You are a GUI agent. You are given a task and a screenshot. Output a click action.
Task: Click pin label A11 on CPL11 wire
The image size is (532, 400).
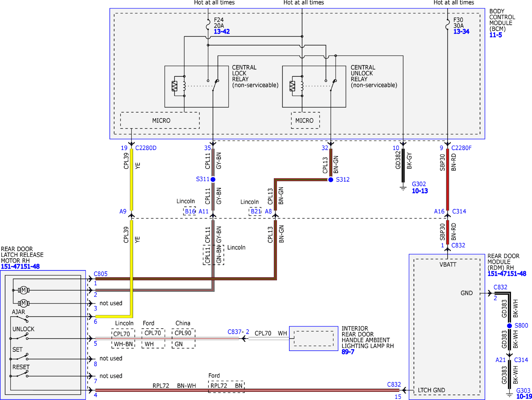coord(204,211)
